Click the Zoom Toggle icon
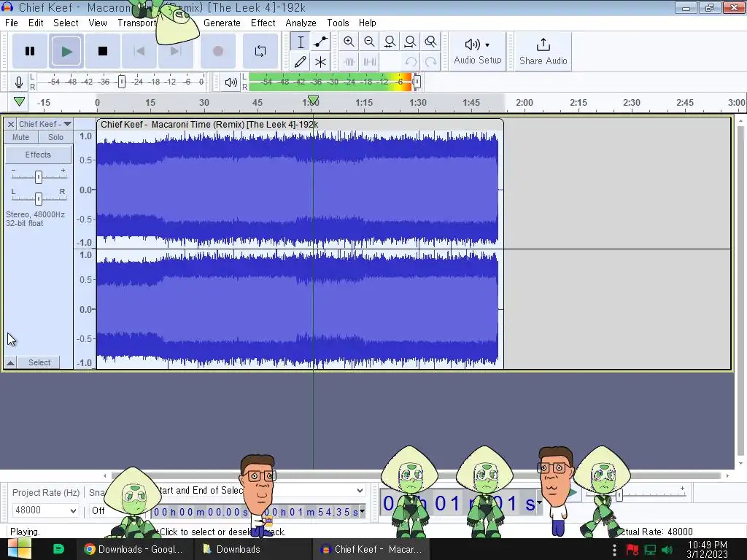The image size is (747, 560). coord(430,42)
